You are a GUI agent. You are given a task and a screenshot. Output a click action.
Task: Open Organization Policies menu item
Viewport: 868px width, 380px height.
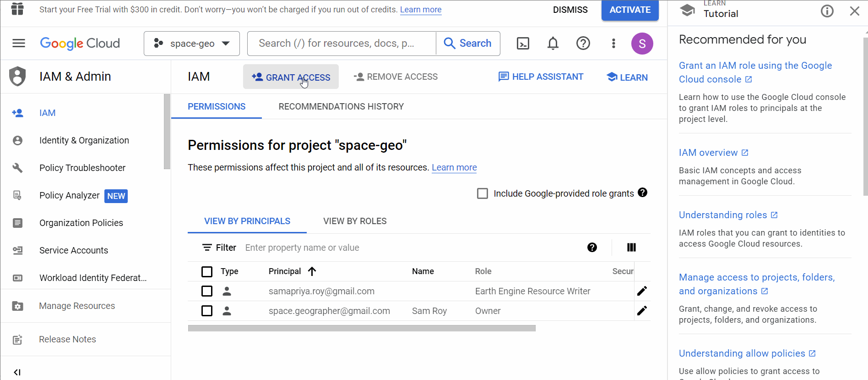point(82,223)
